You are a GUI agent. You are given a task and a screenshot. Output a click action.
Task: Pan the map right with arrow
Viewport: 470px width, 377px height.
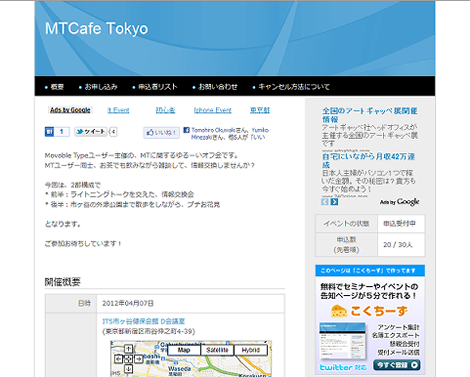138,359
